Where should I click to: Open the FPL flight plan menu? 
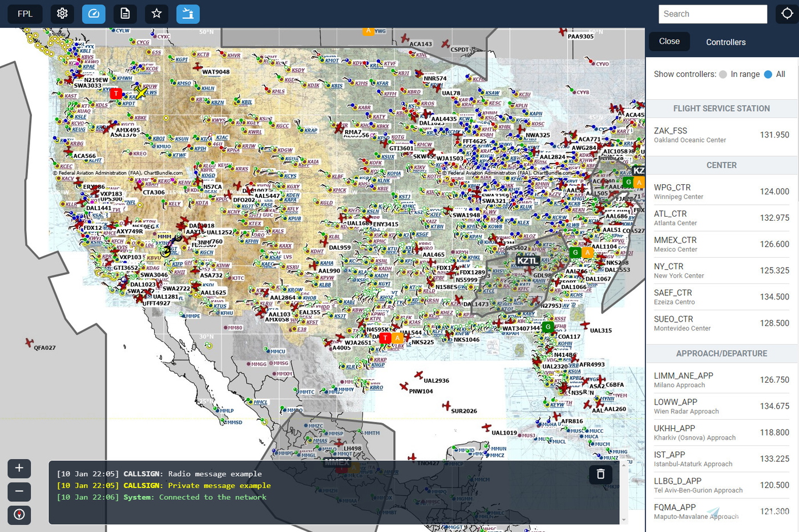pos(25,13)
